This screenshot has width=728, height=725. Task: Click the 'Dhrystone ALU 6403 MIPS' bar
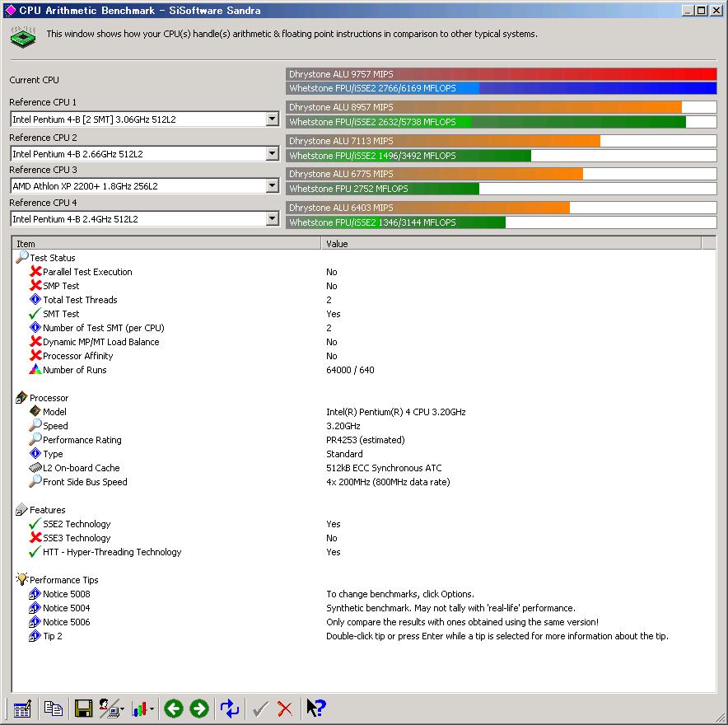pyautogui.click(x=502, y=208)
